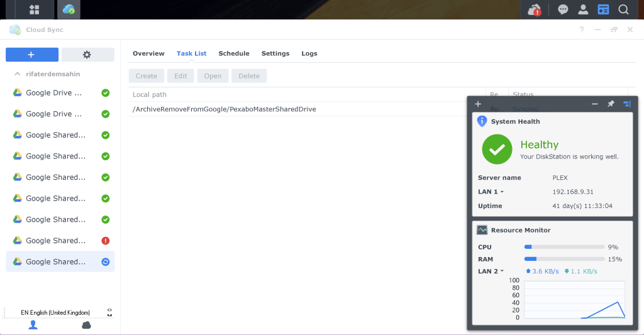
Task: Switch to the Task List tab
Action: pos(191,53)
